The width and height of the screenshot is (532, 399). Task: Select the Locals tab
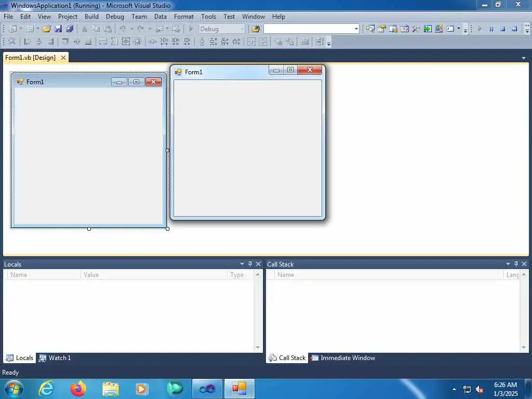pos(20,357)
